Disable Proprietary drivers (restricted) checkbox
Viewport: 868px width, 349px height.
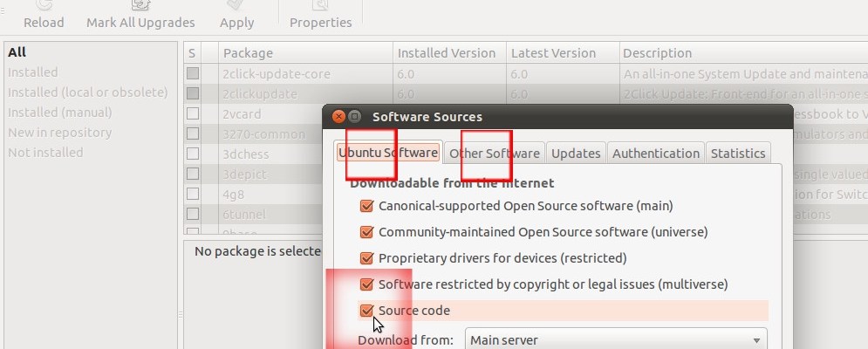(x=366, y=258)
